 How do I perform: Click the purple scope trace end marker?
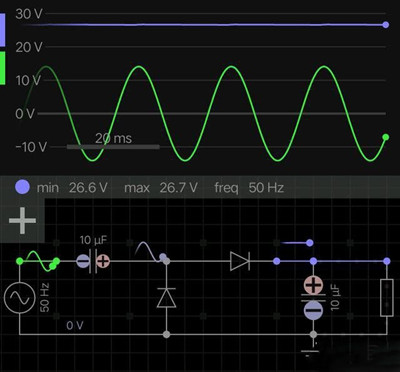point(386,25)
